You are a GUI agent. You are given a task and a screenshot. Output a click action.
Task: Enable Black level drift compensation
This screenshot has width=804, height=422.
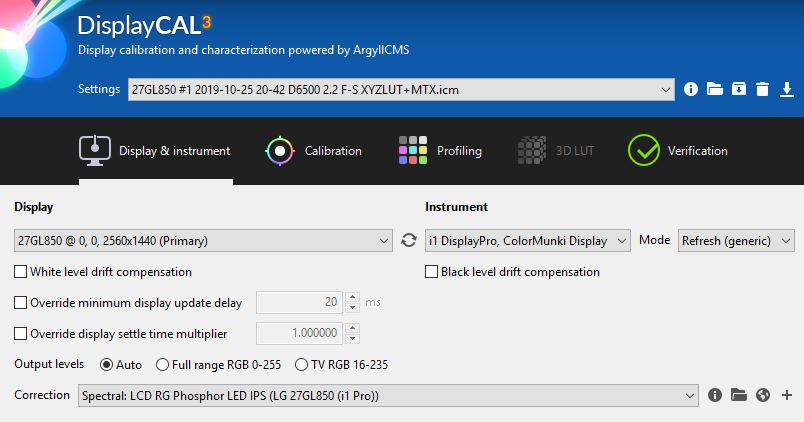tap(431, 272)
